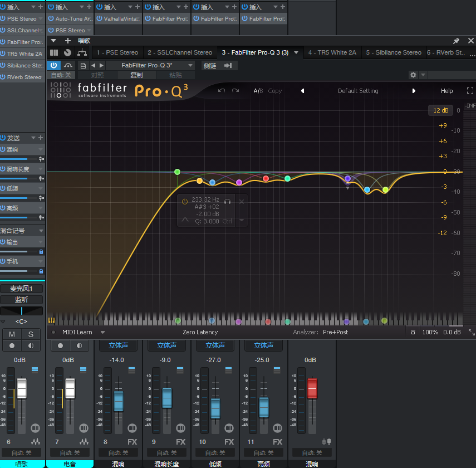Screen dimensions: 476x468
Task: Click the plugin channel strip bars icon
Action: 54,52
